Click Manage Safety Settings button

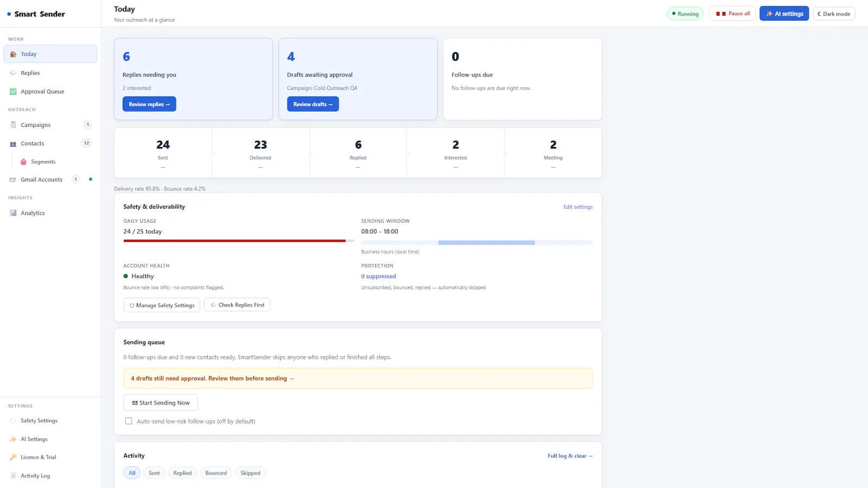(x=162, y=305)
